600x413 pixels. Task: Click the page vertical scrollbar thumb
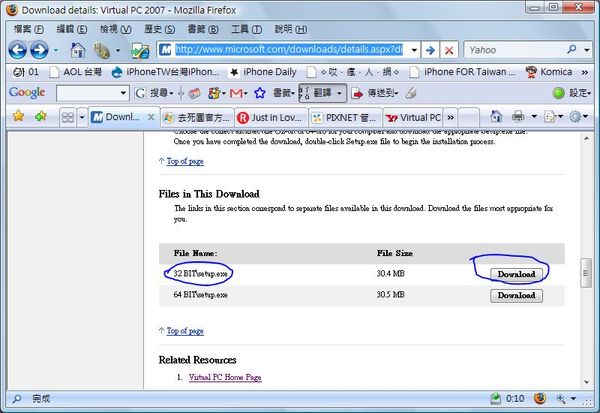(x=586, y=273)
